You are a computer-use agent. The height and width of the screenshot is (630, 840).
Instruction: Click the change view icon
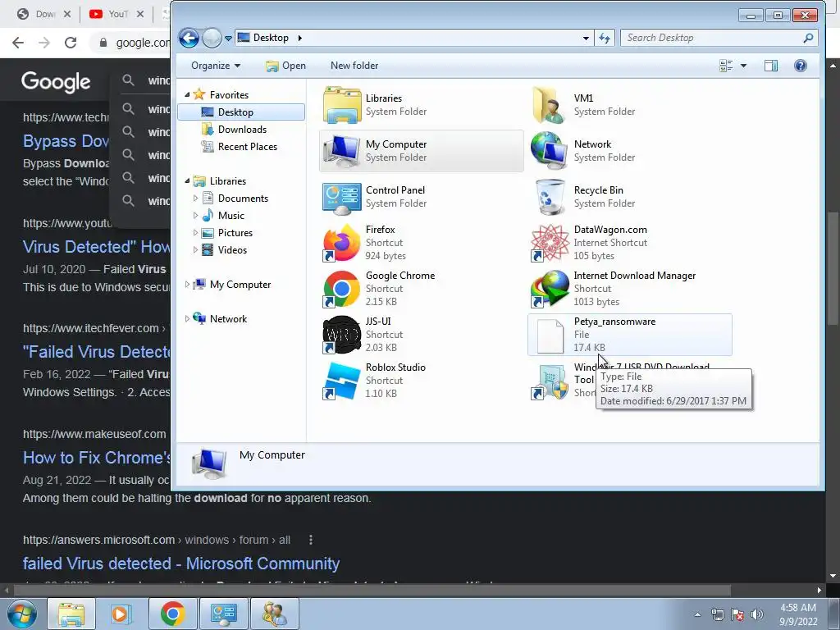726,66
